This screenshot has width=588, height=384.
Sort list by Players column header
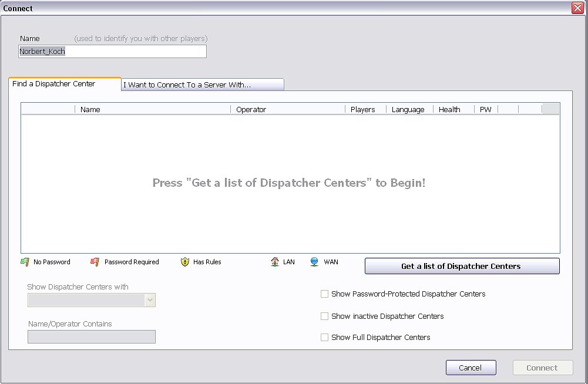pyautogui.click(x=365, y=109)
